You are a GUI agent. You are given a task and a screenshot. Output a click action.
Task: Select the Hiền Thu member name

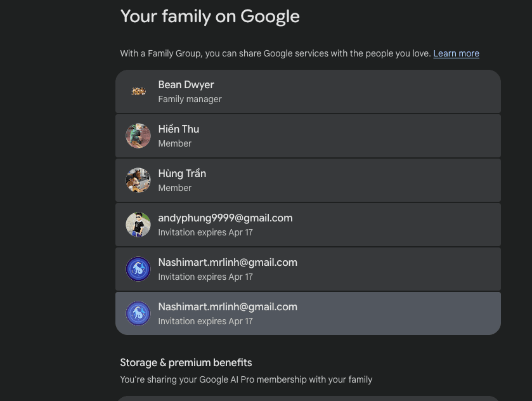tap(179, 129)
